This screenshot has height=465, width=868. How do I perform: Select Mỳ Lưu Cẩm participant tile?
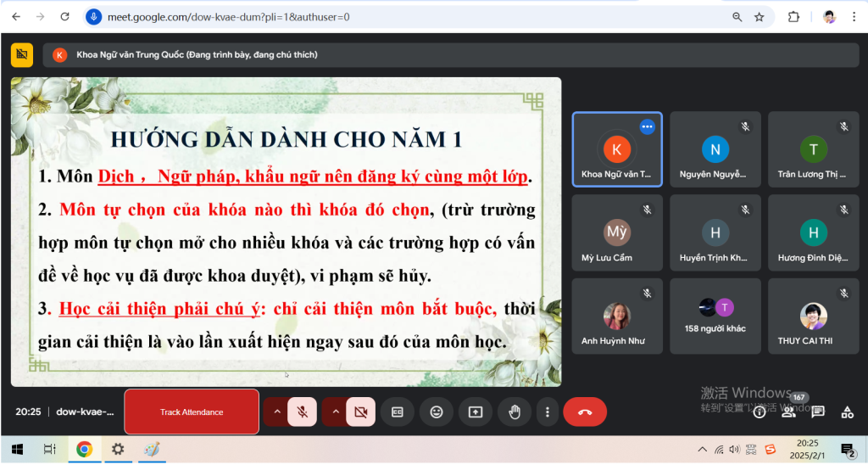click(x=617, y=232)
